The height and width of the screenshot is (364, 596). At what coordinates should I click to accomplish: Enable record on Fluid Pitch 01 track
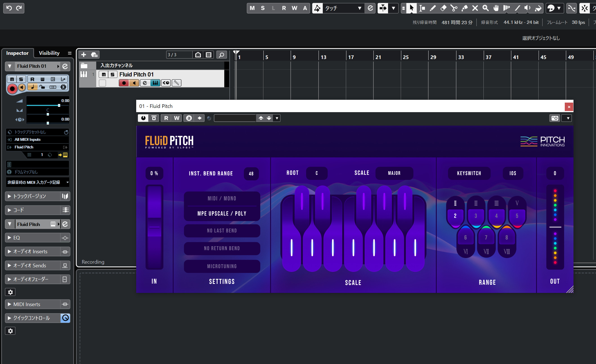click(x=124, y=83)
